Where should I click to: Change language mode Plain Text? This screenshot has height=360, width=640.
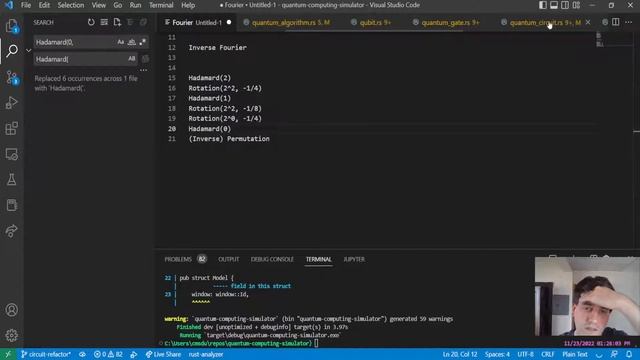tap(575, 354)
